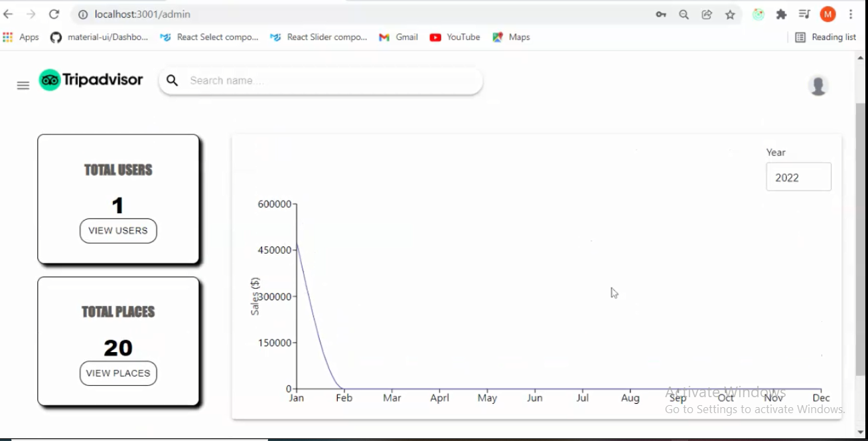Open the profile avatar at top right
The image size is (868, 441).
pos(818,85)
